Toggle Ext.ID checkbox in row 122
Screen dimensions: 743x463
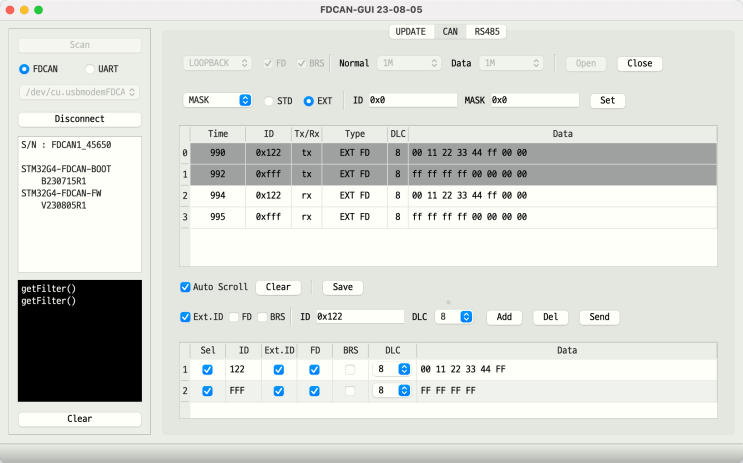pos(279,370)
